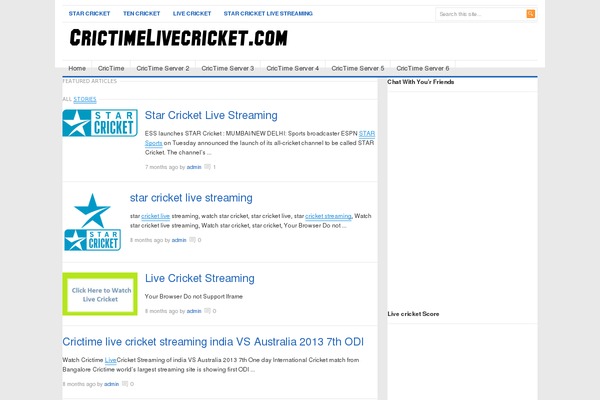
Task: Open CricTime Server 2 menu item
Action: (163, 68)
